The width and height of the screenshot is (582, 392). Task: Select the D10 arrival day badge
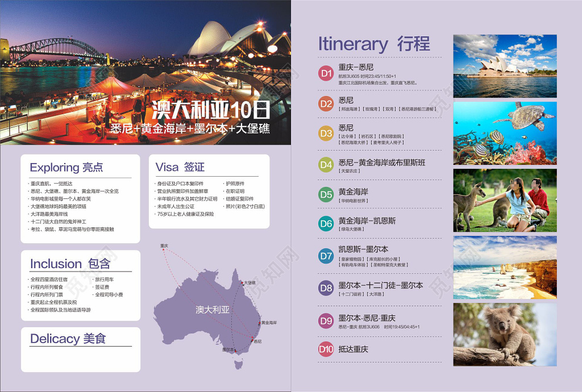click(326, 349)
